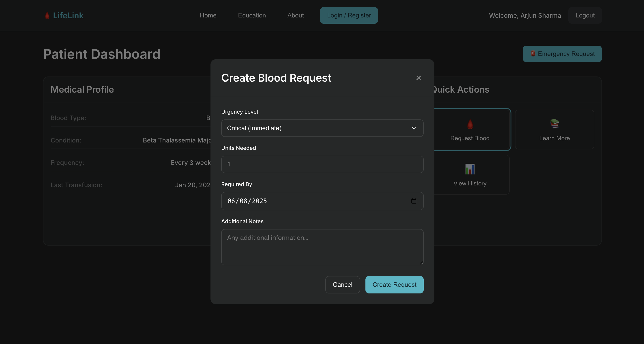Screen dimensions: 644x344
Task: Submit with the Create Request button
Action: click(394, 285)
